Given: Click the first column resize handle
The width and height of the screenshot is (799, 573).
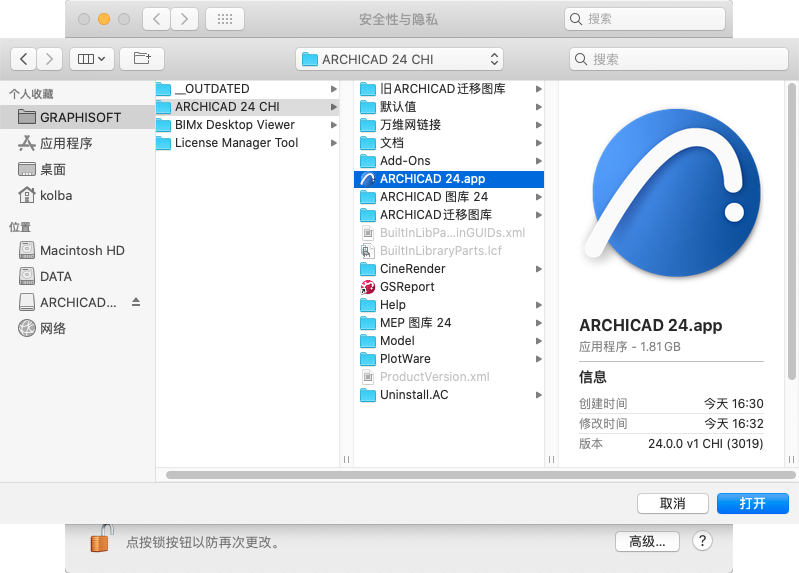Looking at the screenshot, I should [x=347, y=459].
